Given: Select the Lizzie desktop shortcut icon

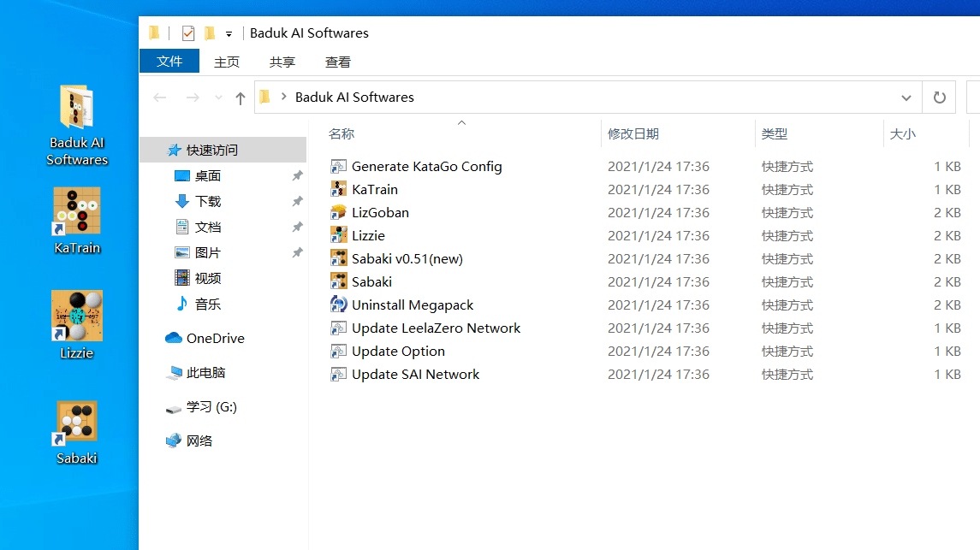Looking at the screenshot, I should coord(76,316).
